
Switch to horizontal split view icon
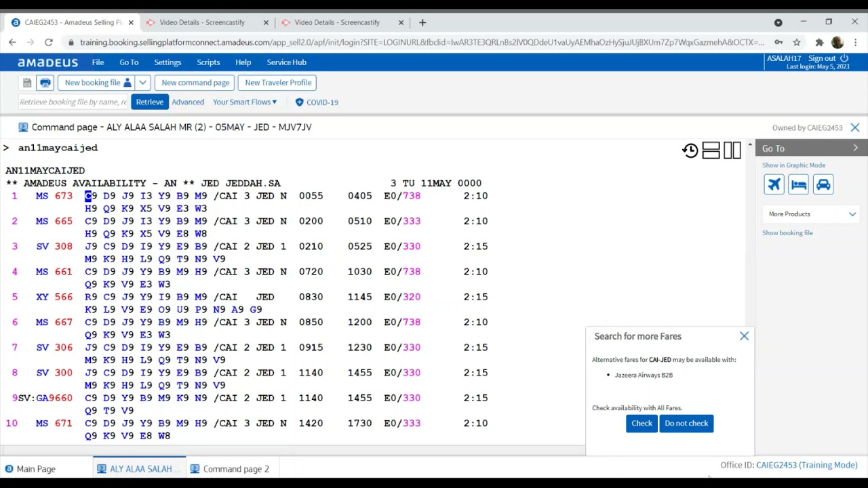click(711, 150)
